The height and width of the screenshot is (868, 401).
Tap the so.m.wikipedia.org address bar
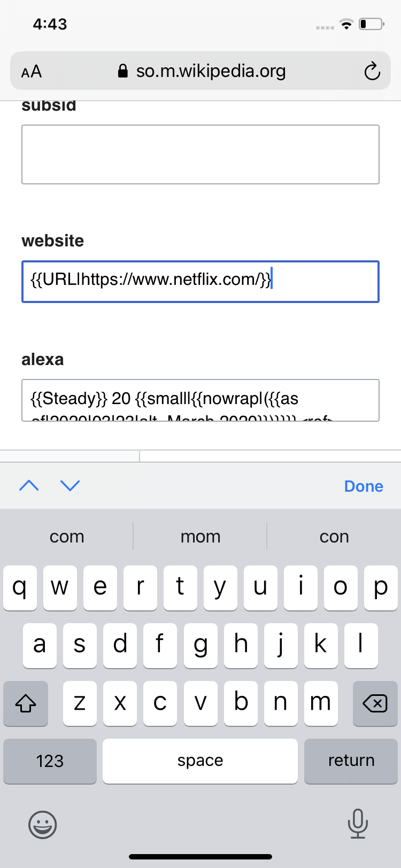(x=211, y=71)
